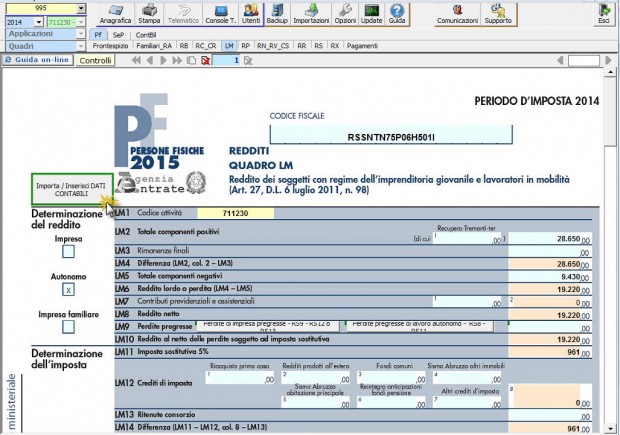The image size is (620, 435).
Task: Open the Comunicazioni icon
Action: point(457,14)
